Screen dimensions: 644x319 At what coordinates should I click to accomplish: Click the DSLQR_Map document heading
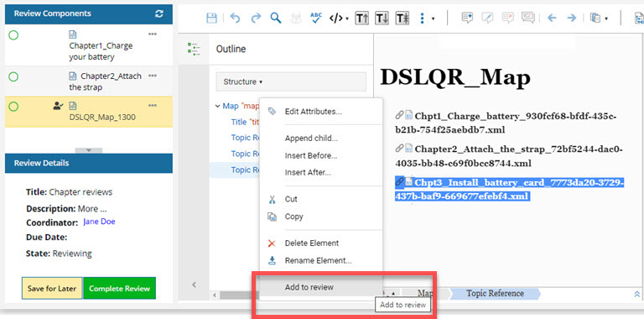click(x=455, y=76)
